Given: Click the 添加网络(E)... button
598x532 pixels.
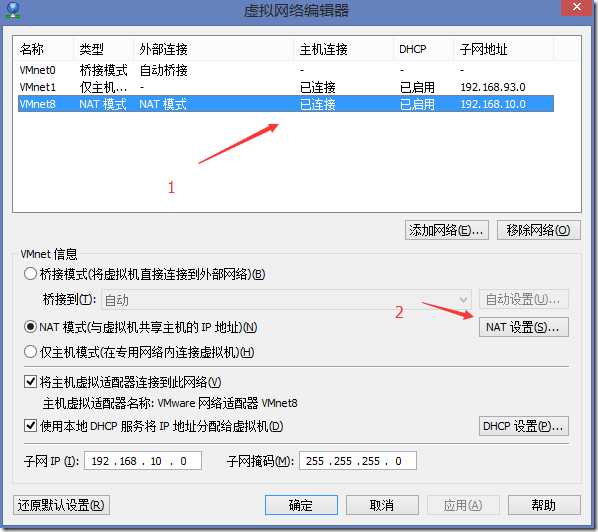Looking at the screenshot, I should pos(447,230).
